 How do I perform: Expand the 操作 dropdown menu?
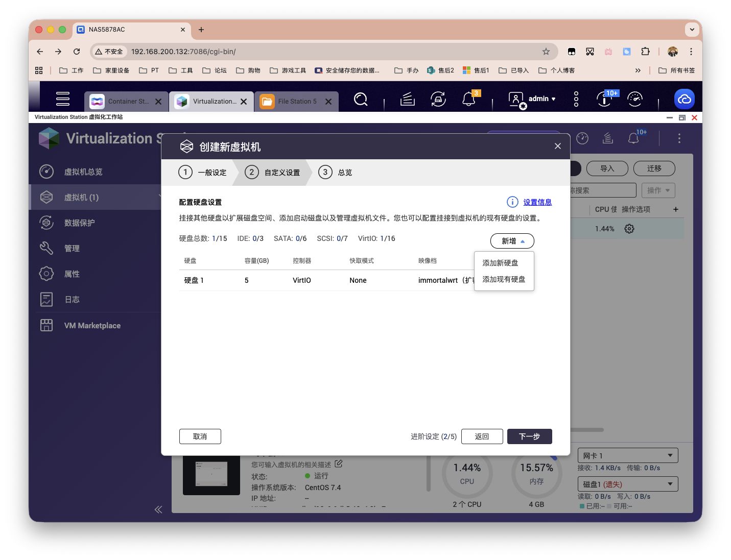[x=658, y=190]
